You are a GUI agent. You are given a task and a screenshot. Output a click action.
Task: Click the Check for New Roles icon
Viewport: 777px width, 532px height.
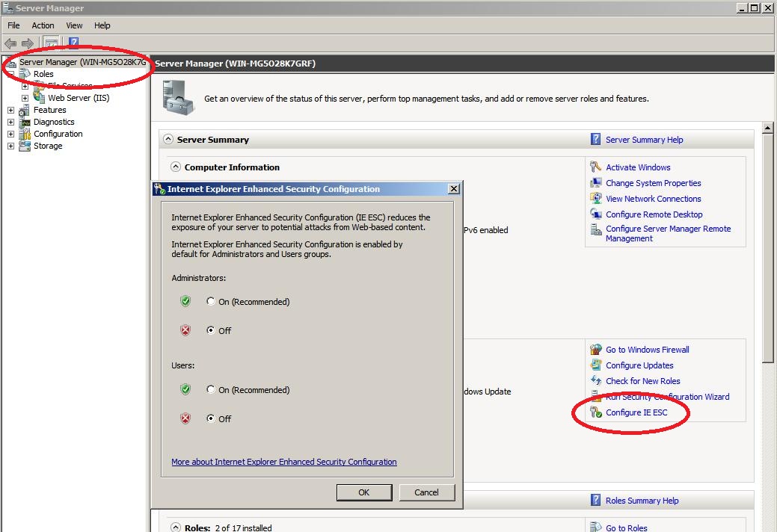pos(595,380)
